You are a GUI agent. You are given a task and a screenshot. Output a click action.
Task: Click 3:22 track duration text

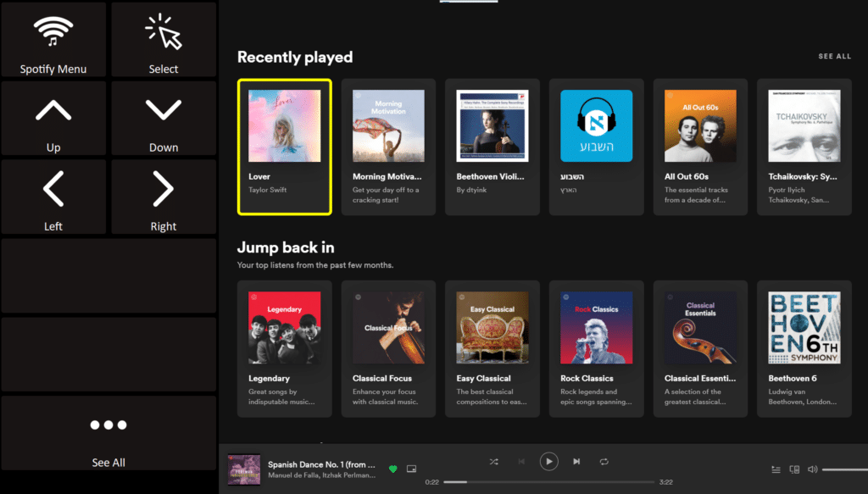[666, 482]
